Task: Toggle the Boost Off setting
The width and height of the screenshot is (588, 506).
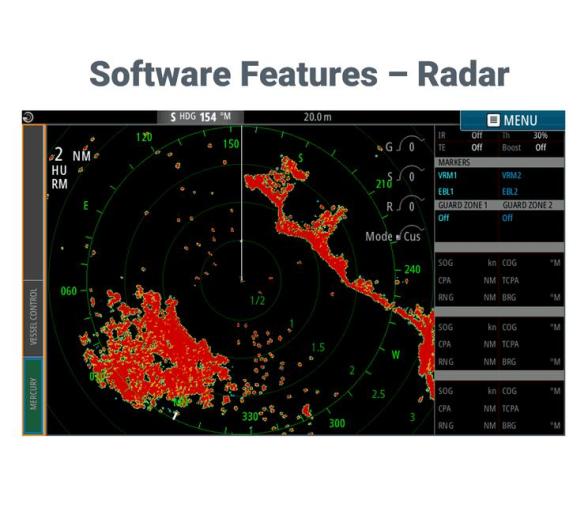Action: (540, 147)
